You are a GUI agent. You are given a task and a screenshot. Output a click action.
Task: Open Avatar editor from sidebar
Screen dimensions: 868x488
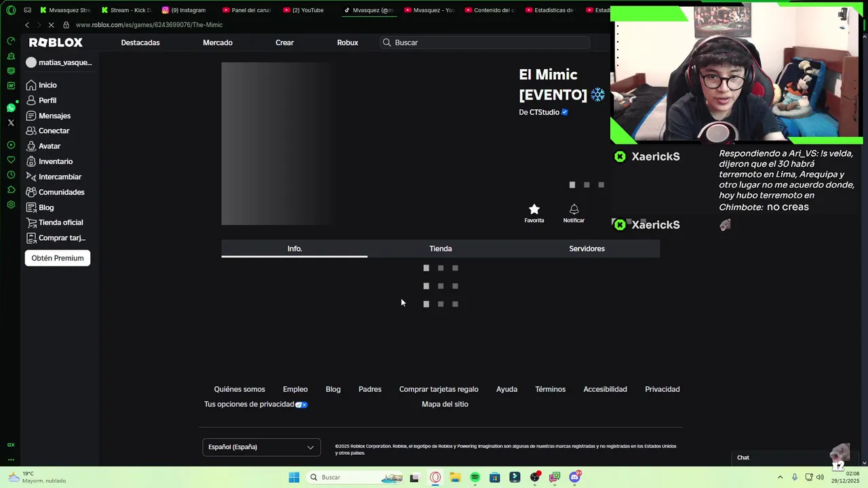click(43, 146)
